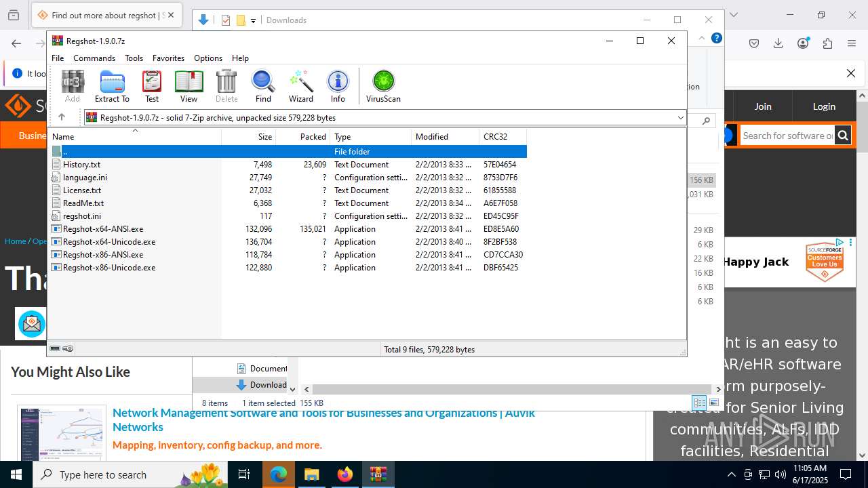Viewport: 868px width, 488px height.
Task: Open Windows Start menu
Action: pyautogui.click(x=16, y=474)
